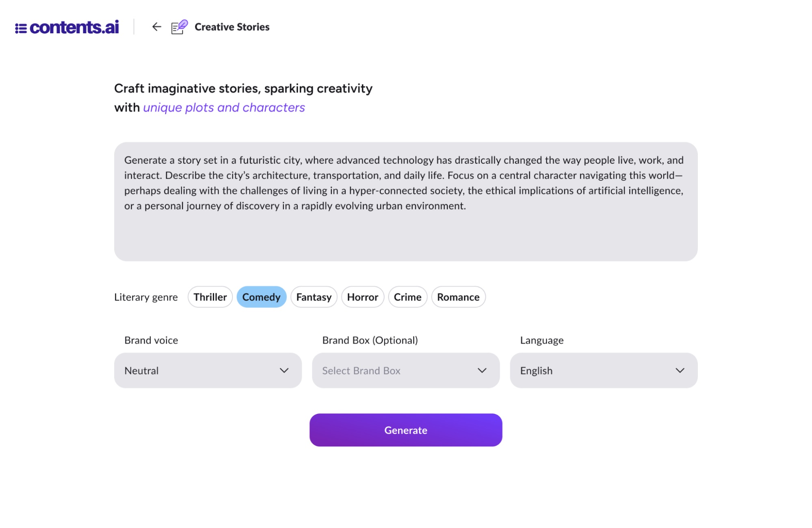Select the Romance genre
812x528 pixels.
tap(458, 297)
